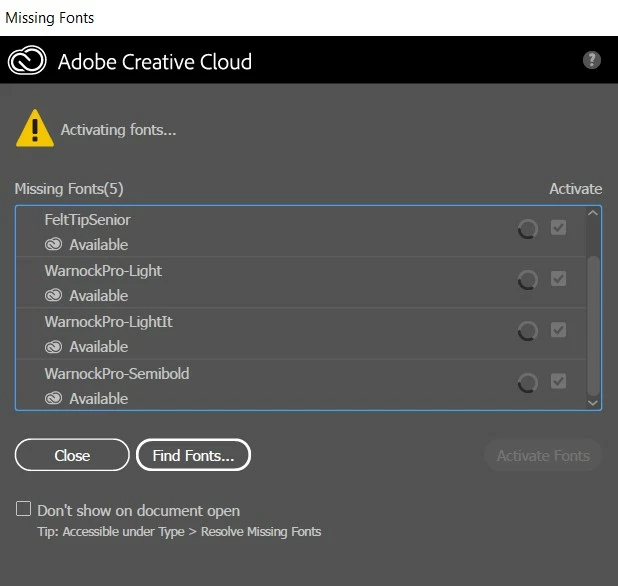The width and height of the screenshot is (618, 586).
Task: Click the Resolve Missing Fonts tip text
Action: point(179,532)
